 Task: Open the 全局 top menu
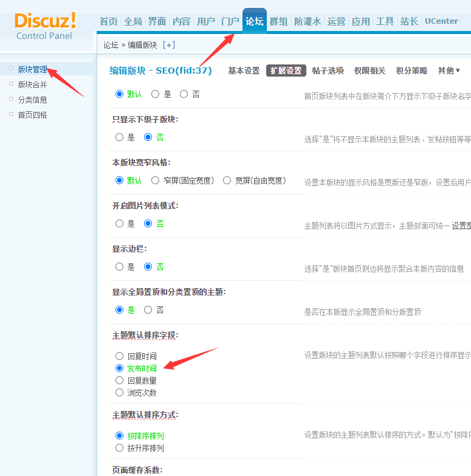(132, 21)
